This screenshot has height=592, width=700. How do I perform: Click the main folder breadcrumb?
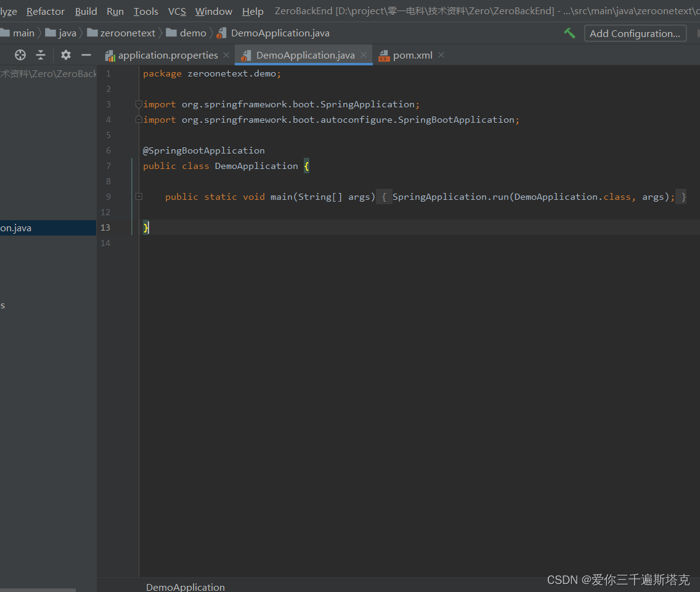pos(18,33)
